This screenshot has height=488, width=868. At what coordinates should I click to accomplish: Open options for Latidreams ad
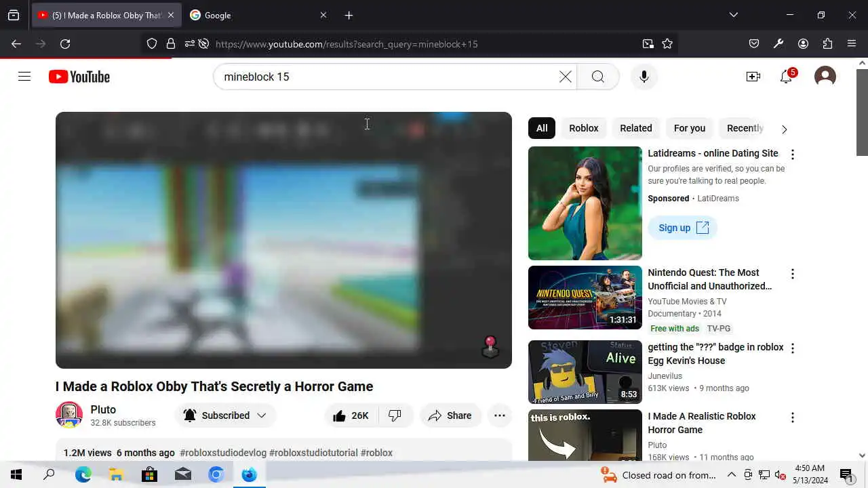[792, 155]
